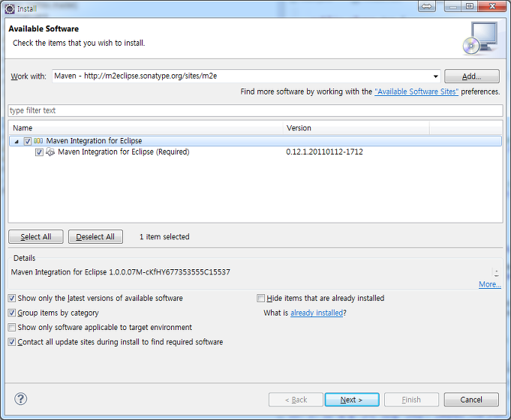Select the Maven Integration for Eclipse category row

click(255, 141)
